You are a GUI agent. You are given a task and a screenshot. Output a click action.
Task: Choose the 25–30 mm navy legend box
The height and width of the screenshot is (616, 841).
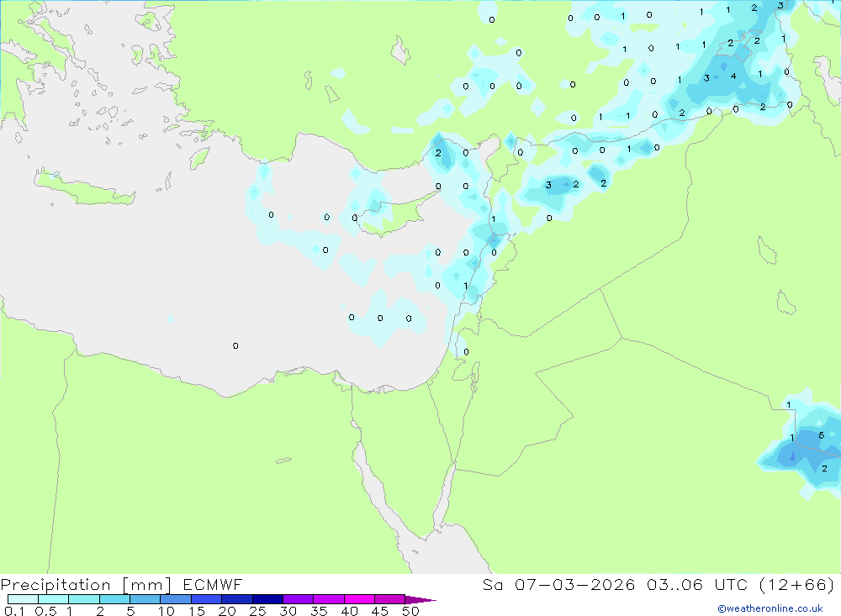coord(267,599)
